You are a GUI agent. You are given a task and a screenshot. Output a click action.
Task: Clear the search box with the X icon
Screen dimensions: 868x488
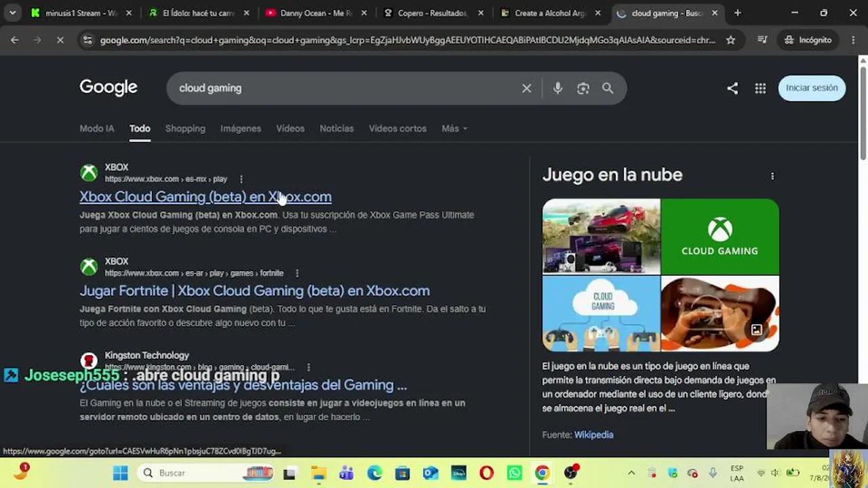coord(526,88)
